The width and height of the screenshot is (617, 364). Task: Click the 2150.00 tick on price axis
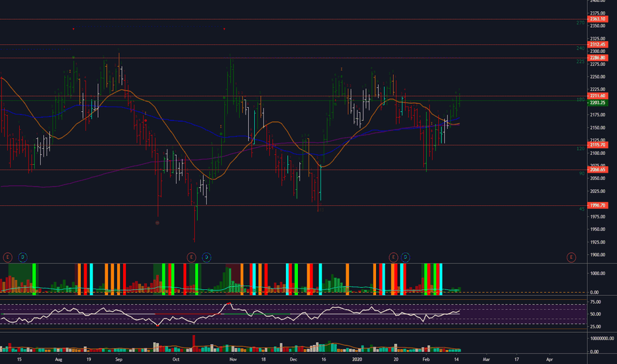click(x=597, y=128)
